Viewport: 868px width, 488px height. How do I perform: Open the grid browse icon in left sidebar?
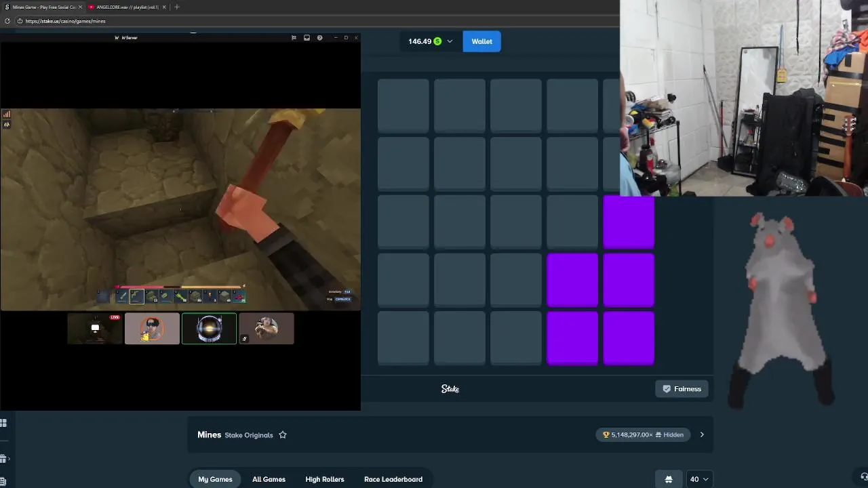click(3, 423)
